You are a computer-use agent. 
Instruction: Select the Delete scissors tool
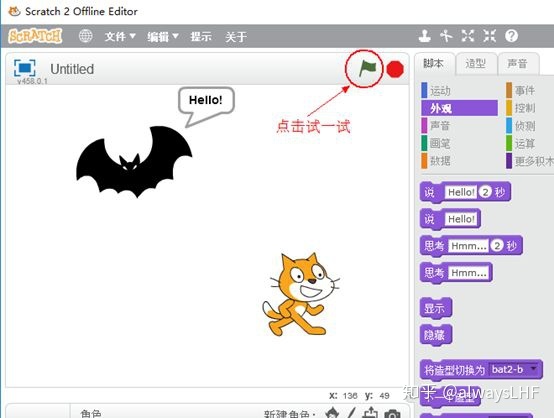pyautogui.click(x=446, y=36)
